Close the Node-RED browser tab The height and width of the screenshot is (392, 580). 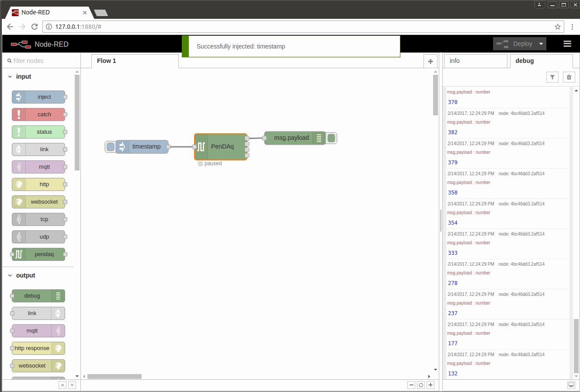(85, 13)
